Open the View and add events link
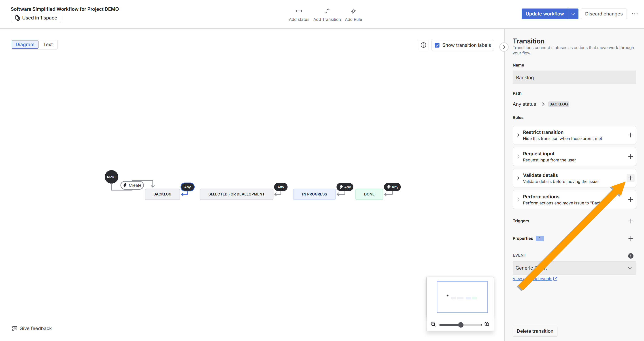 (x=535, y=279)
